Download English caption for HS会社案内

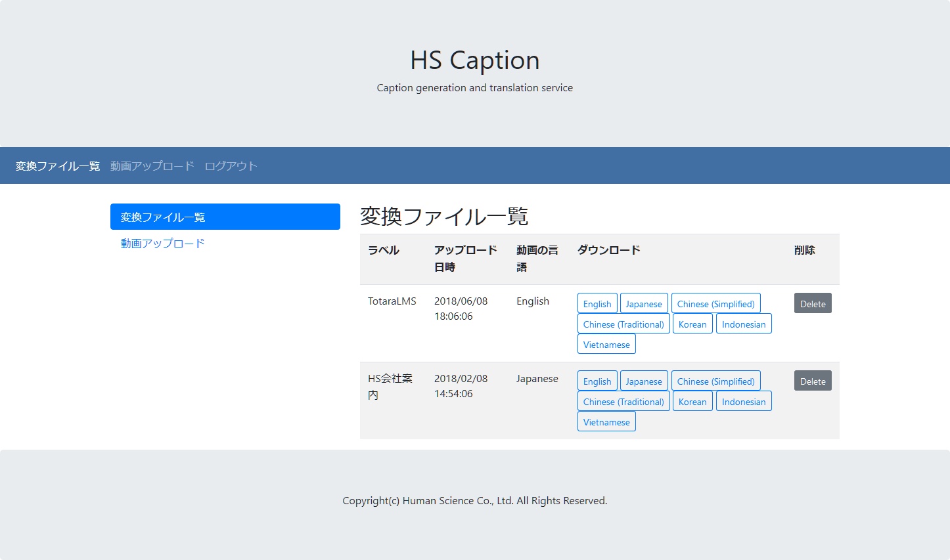[597, 381]
